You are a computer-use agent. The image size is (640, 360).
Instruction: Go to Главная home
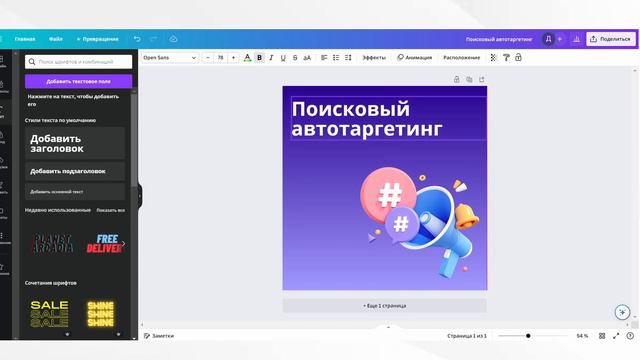pos(25,39)
